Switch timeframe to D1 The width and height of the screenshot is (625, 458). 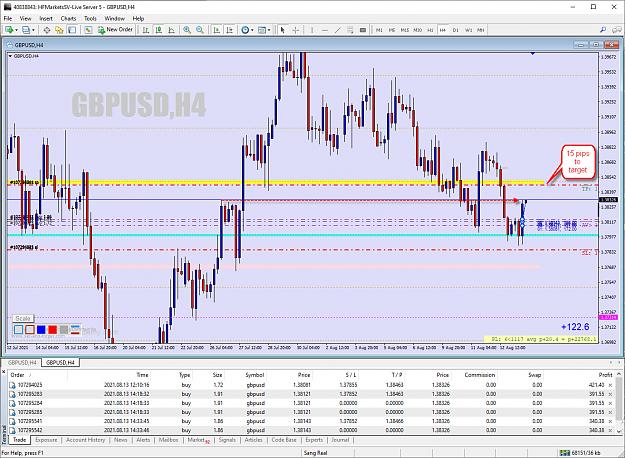(456, 30)
